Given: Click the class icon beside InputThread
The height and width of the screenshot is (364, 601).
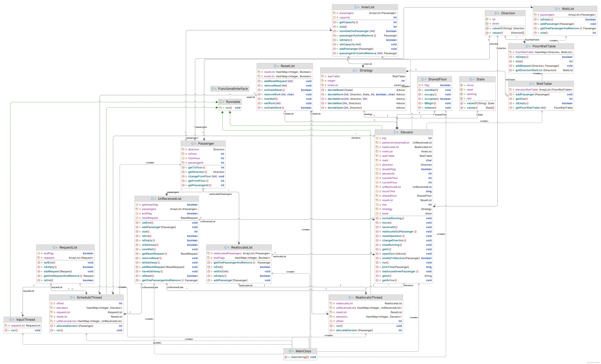Looking at the screenshot, I should point(11,320).
